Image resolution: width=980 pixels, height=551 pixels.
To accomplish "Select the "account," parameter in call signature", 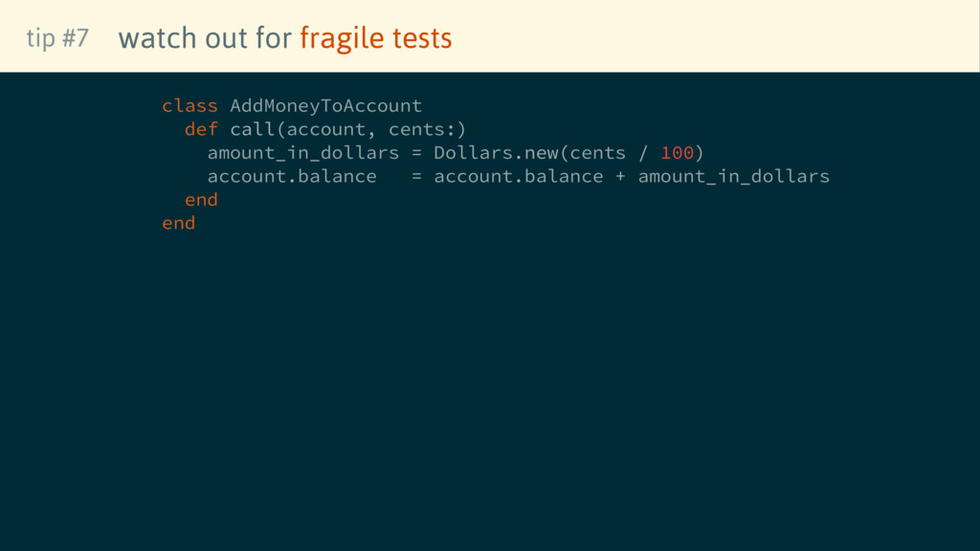I will coord(331,129).
